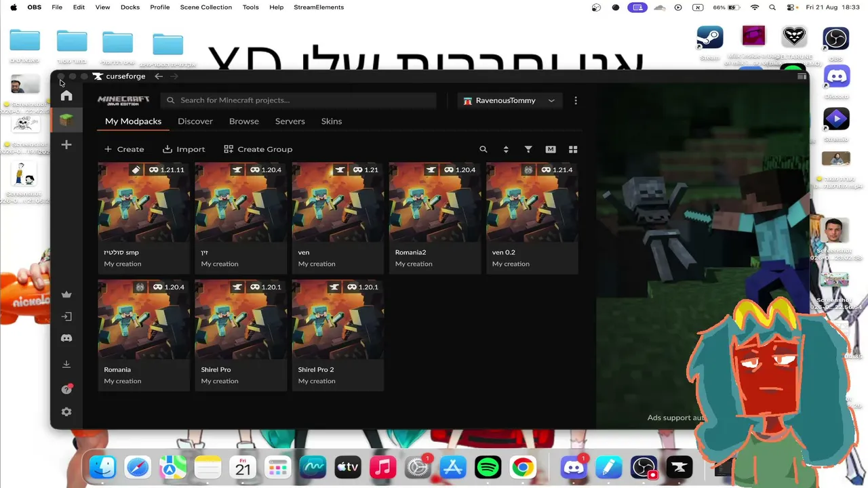Open the Browse tab
The image size is (868, 488).
tap(244, 121)
